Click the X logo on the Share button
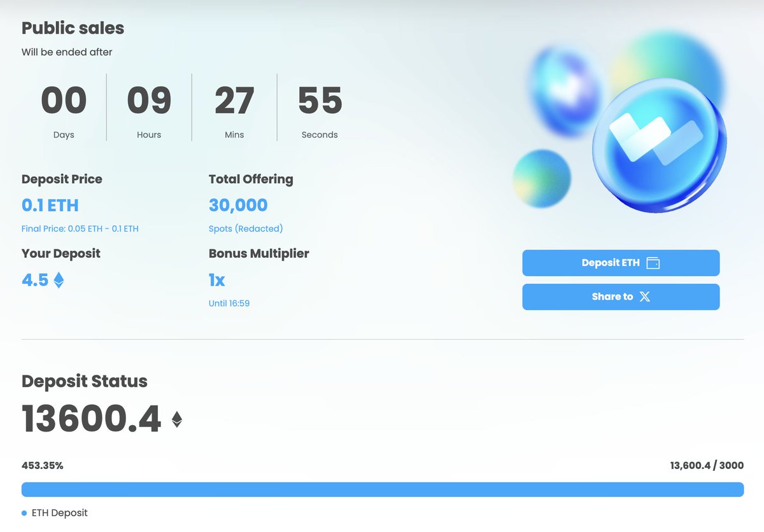Screen dimensions: 764x532 [x=645, y=297]
